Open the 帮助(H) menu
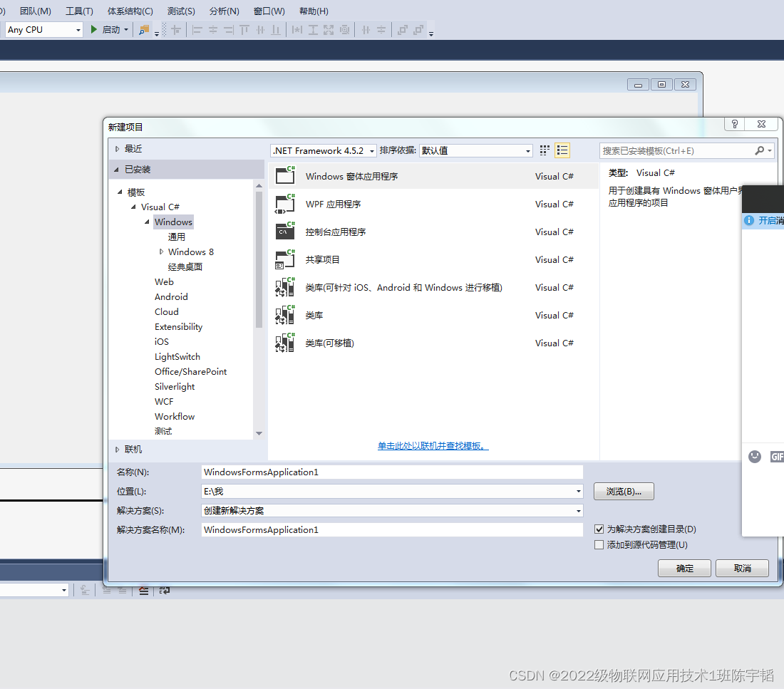 tap(314, 11)
